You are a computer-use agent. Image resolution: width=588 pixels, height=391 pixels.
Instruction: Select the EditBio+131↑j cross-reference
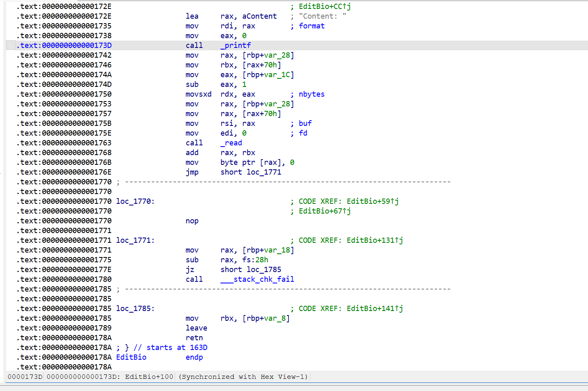(x=375, y=240)
